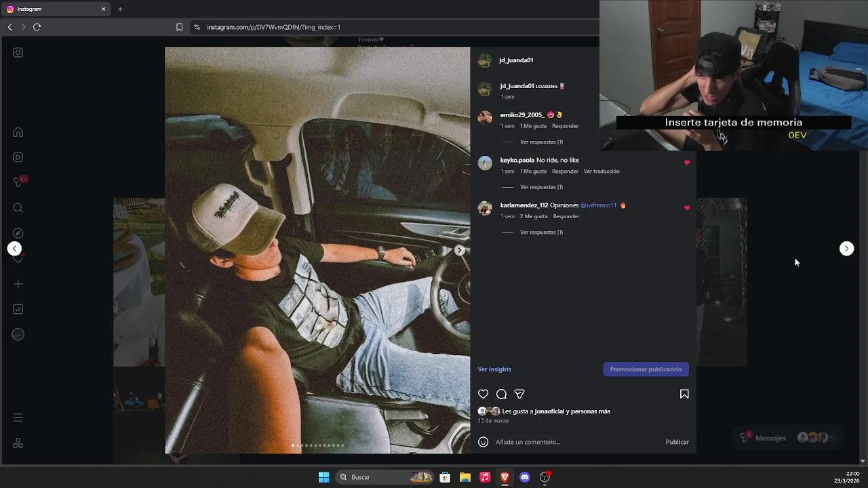Open emilio29_2005_ username link
This screenshot has width=868, height=488.
tap(521, 115)
